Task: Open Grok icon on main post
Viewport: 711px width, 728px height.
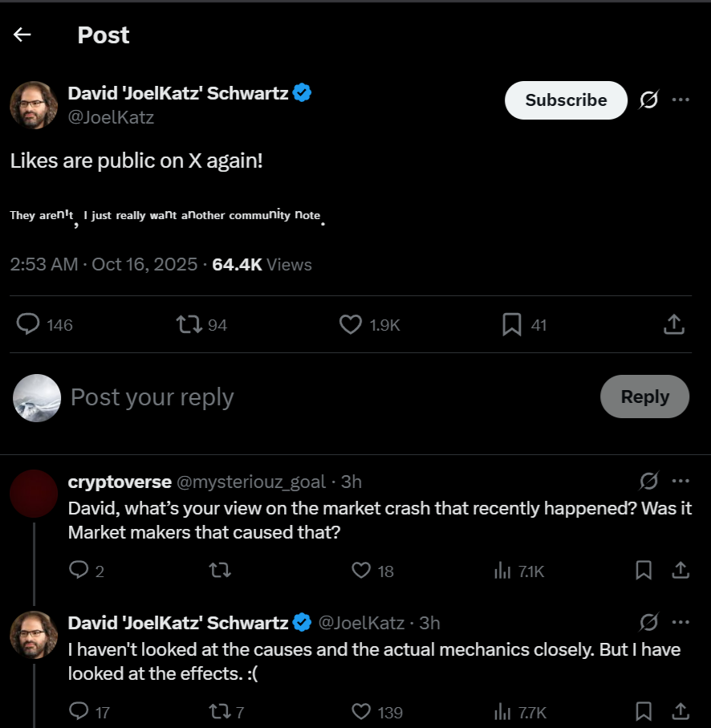Action: 648,100
